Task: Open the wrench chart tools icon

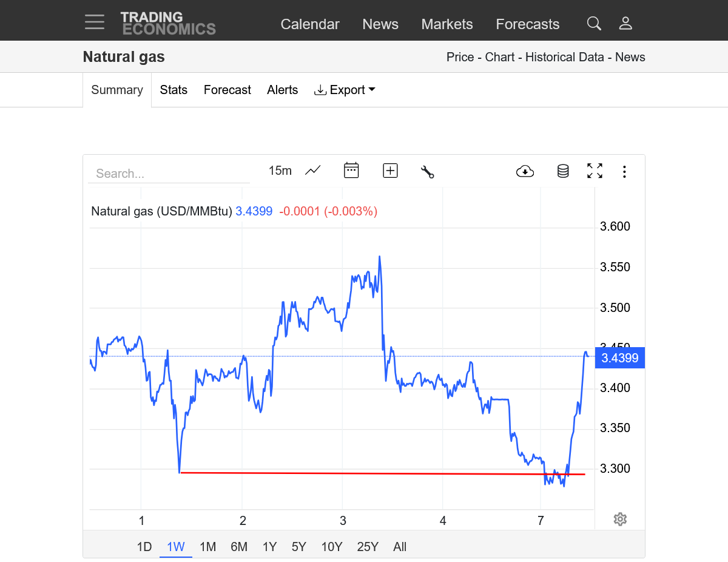Action: tap(427, 171)
